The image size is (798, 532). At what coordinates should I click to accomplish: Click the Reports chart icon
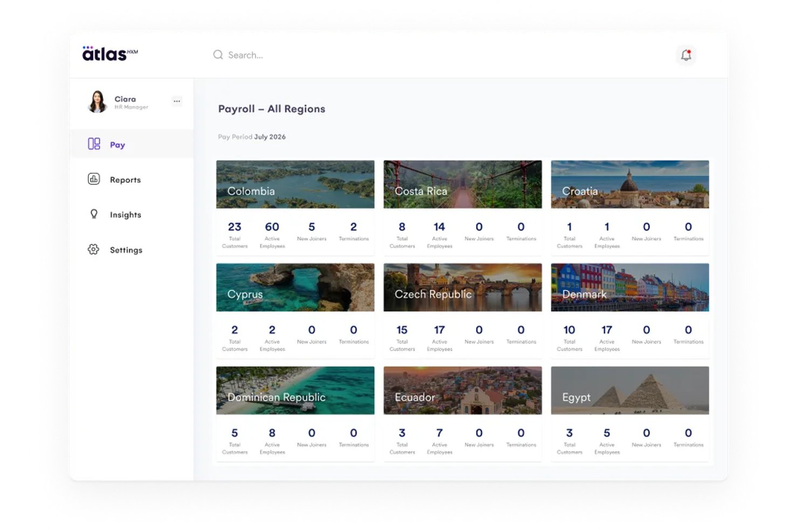click(x=94, y=179)
